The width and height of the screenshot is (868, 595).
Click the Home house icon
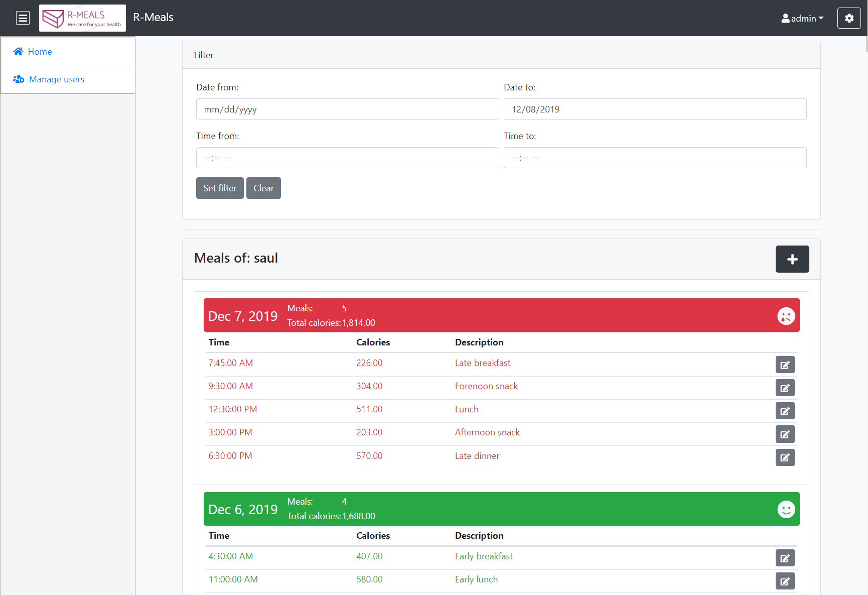coord(18,51)
